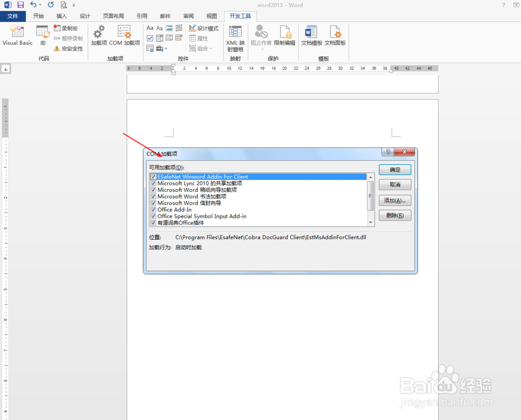Click 添加(A)... to add an add-in
Image resolution: width=521 pixels, height=420 pixels.
[395, 201]
